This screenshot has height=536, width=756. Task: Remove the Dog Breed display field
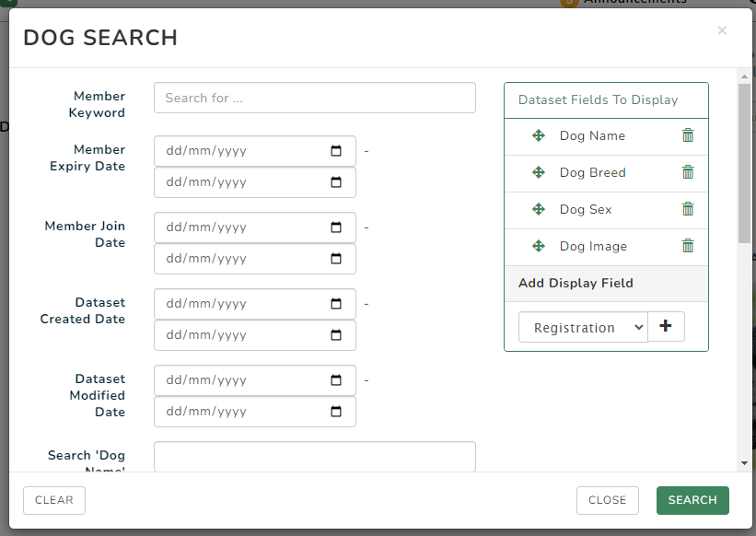pyautogui.click(x=688, y=172)
